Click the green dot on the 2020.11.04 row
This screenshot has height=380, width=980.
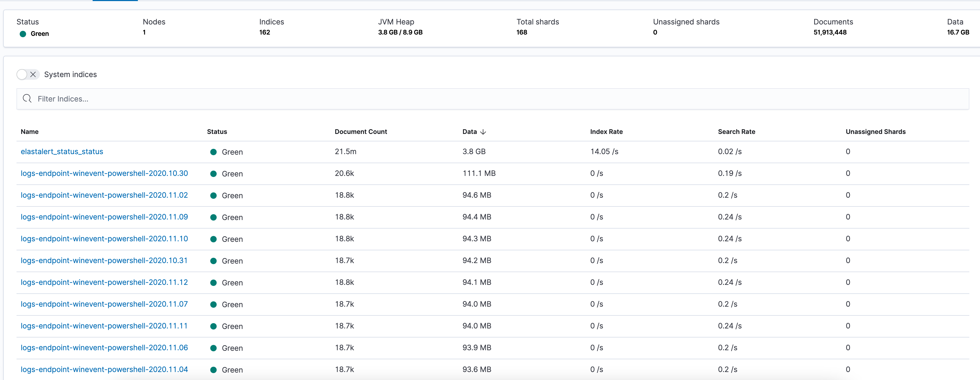coord(213,369)
